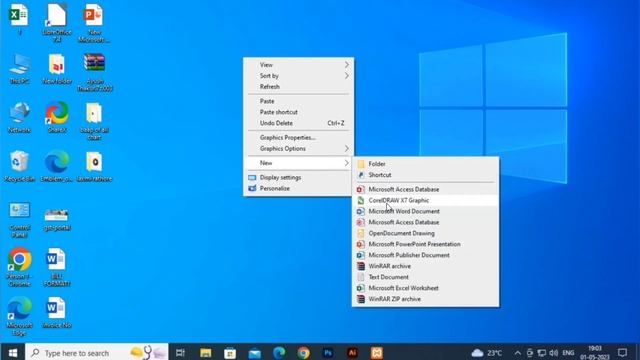Select Undo Delete in the context menu
Viewport: 640px width, 360px height.
click(x=299, y=123)
